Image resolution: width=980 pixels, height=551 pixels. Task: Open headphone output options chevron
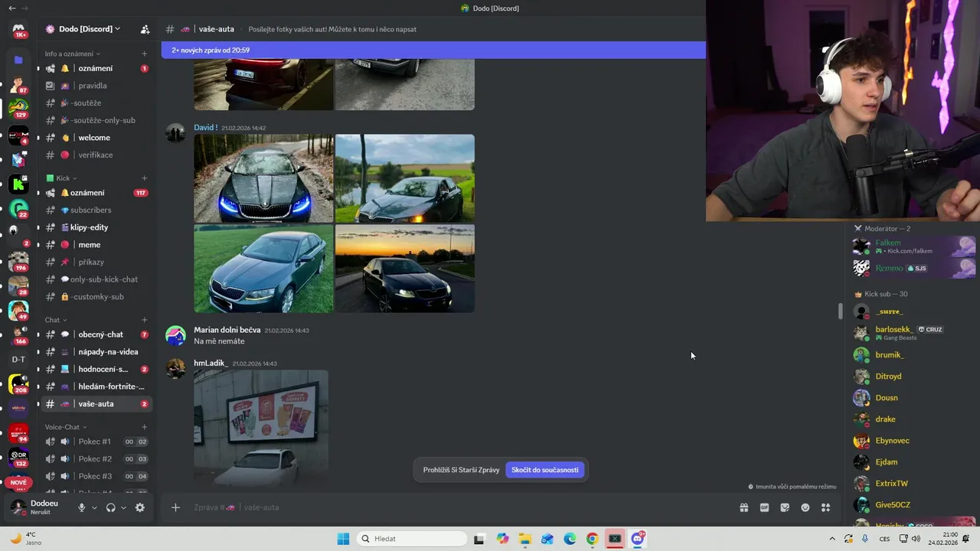click(123, 507)
